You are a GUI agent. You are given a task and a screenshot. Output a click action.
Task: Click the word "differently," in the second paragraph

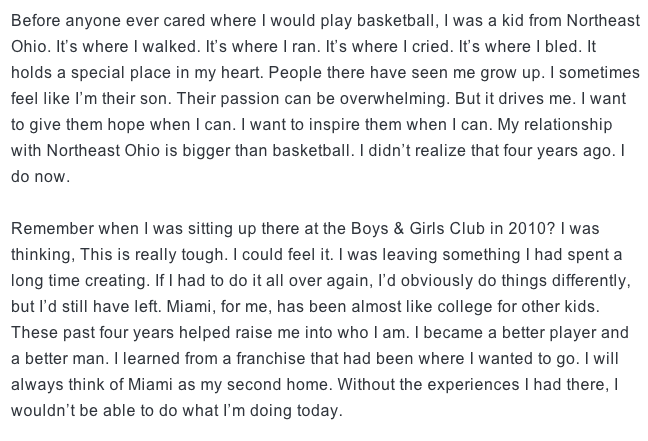pyautogui.click(x=591, y=281)
